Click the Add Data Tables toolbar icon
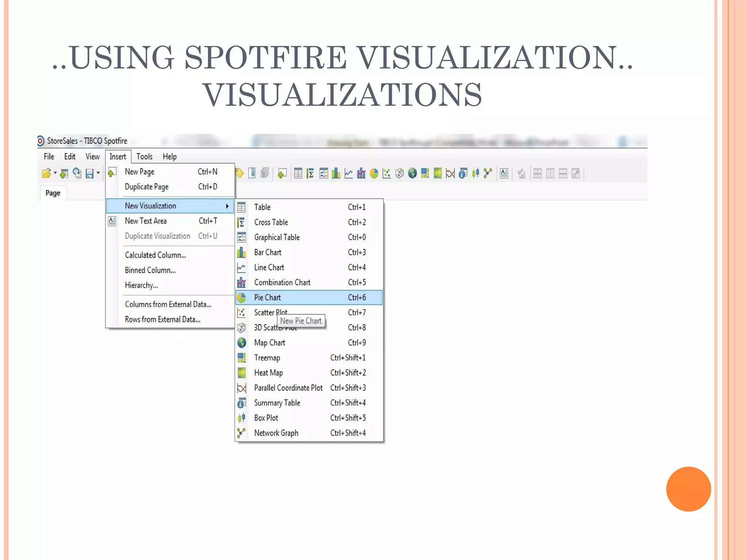Viewport: 747px width, 560px height. (64, 174)
